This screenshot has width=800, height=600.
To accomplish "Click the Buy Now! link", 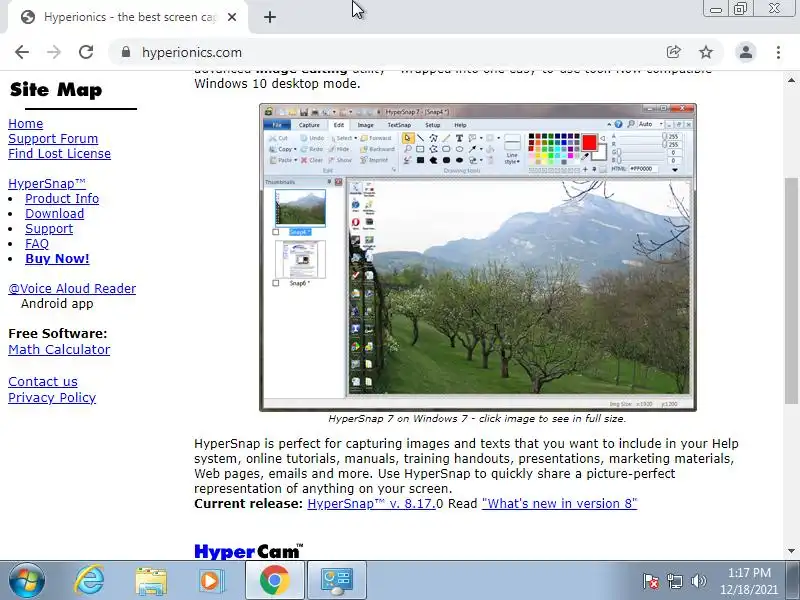I will [x=57, y=259].
